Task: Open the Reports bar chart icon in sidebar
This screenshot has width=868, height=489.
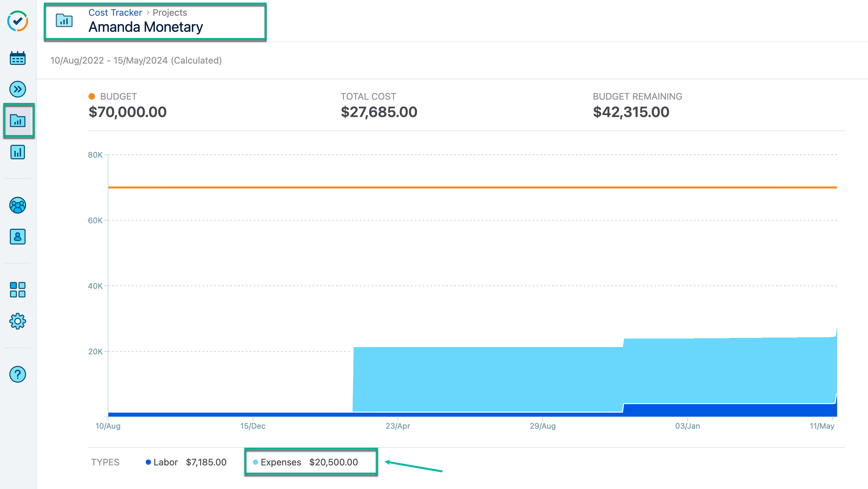Action: pyautogui.click(x=18, y=152)
